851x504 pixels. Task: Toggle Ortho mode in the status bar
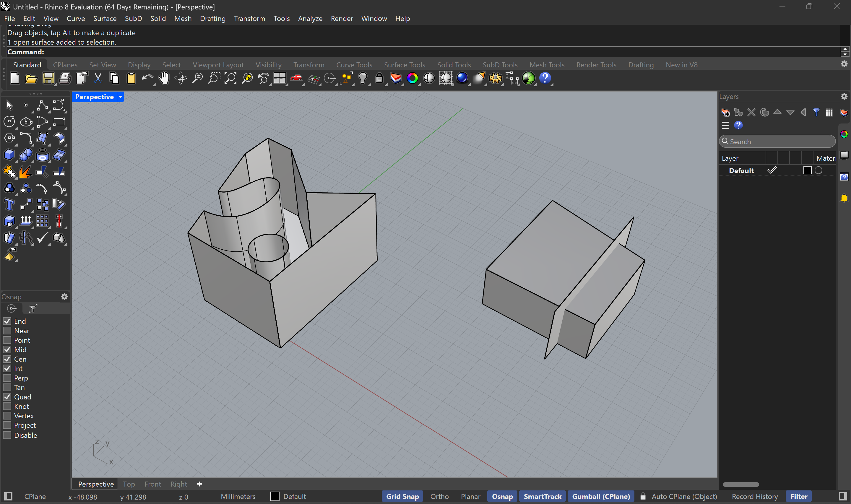click(439, 496)
